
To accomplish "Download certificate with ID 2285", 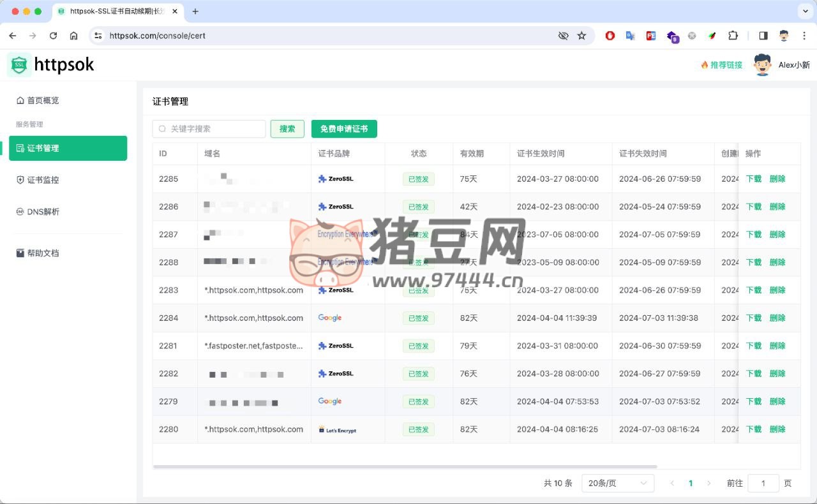I will tap(753, 179).
